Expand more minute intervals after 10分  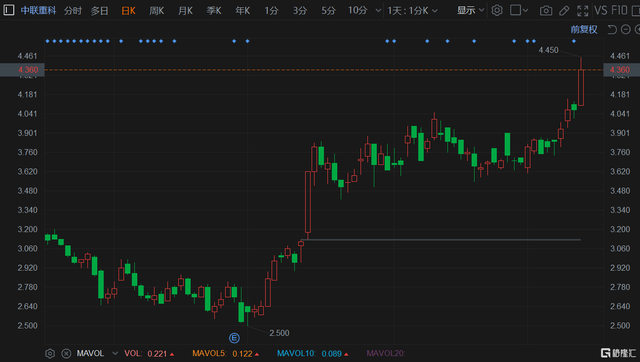coord(378,11)
